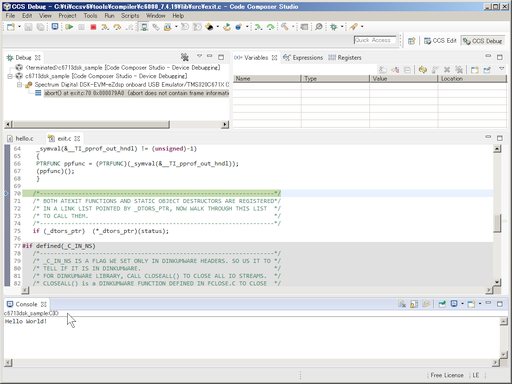Close the exit.c editor tab
Image resolution: width=512 pixels, height=384 pixels.
pos(77,138)
